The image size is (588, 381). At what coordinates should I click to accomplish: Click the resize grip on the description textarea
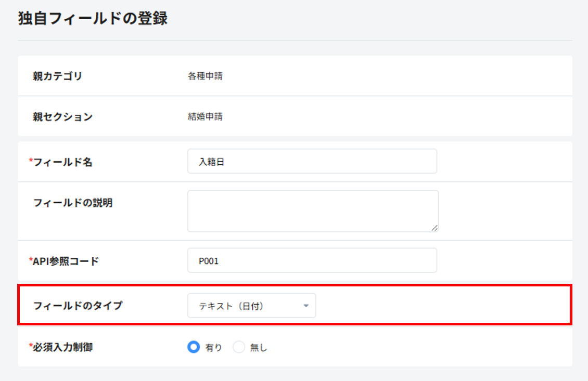(434, 228)
